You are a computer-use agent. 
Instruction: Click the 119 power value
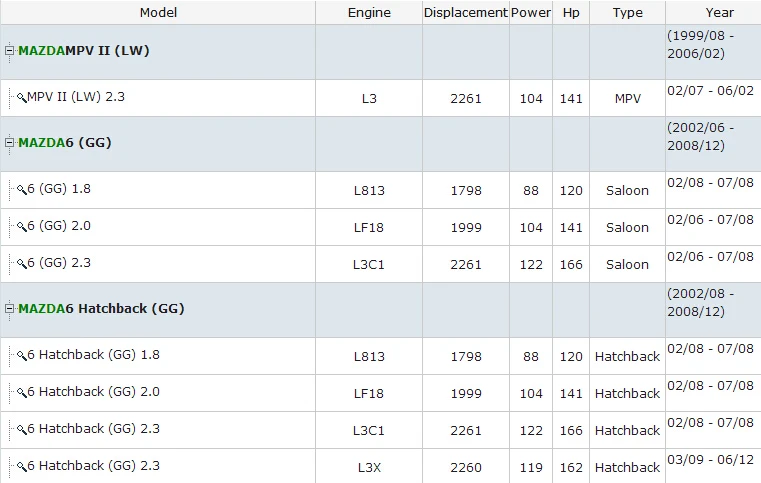pos(531,467)
